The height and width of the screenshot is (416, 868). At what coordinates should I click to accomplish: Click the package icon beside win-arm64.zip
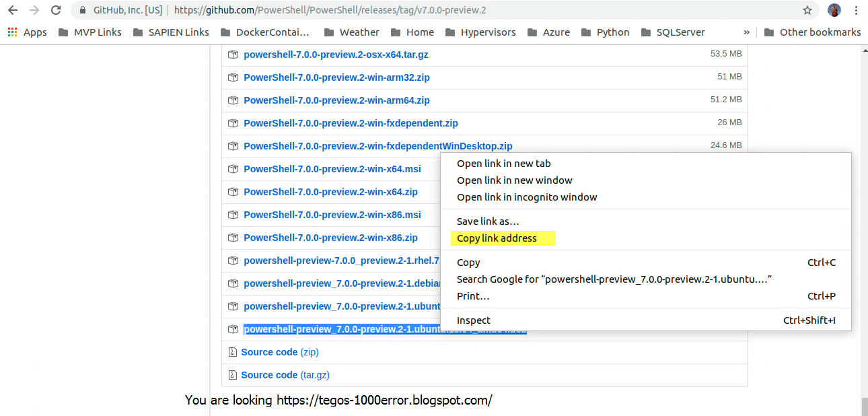pyautogui.click(x=233, y=100)
